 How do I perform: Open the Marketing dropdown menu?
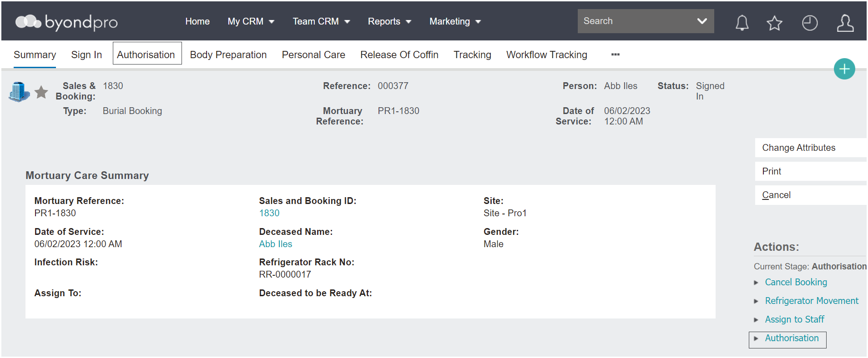click(455, 21)
